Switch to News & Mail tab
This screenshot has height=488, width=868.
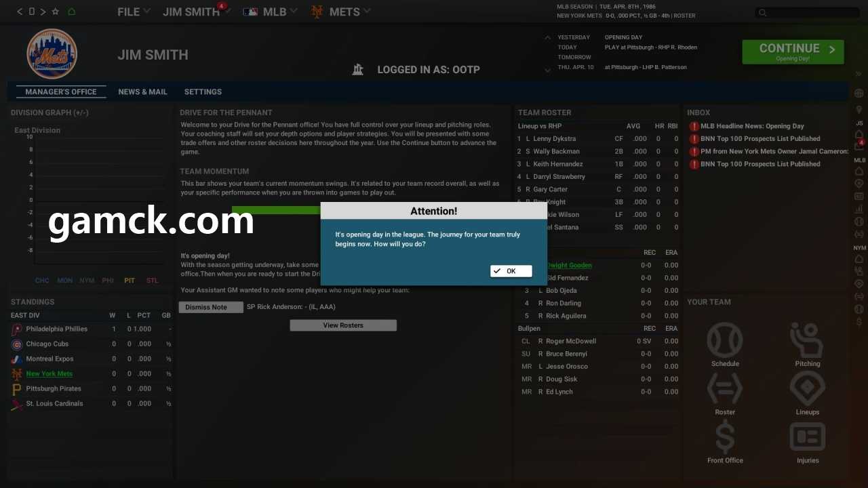[142, 91]
